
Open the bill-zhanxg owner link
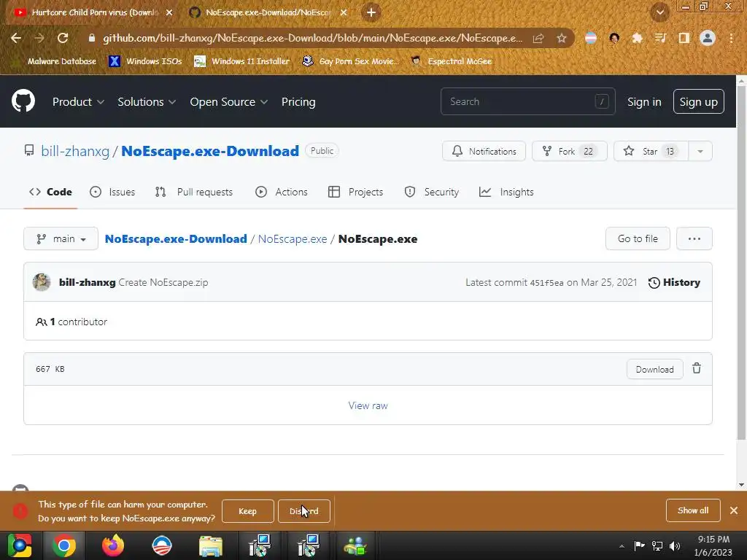pyautogui.click(x=75, y=152)
